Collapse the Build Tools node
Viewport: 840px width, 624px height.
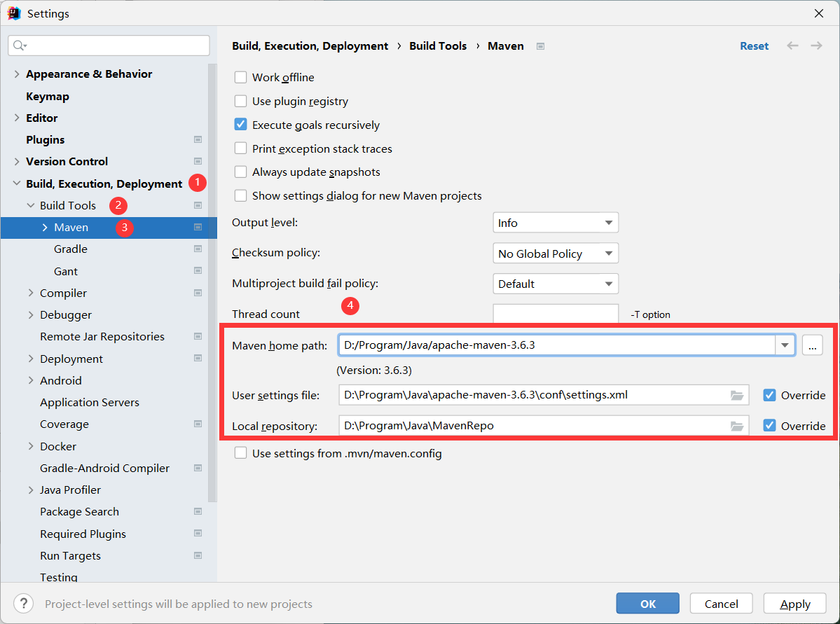pyautogui.click(x=31, y=206)
